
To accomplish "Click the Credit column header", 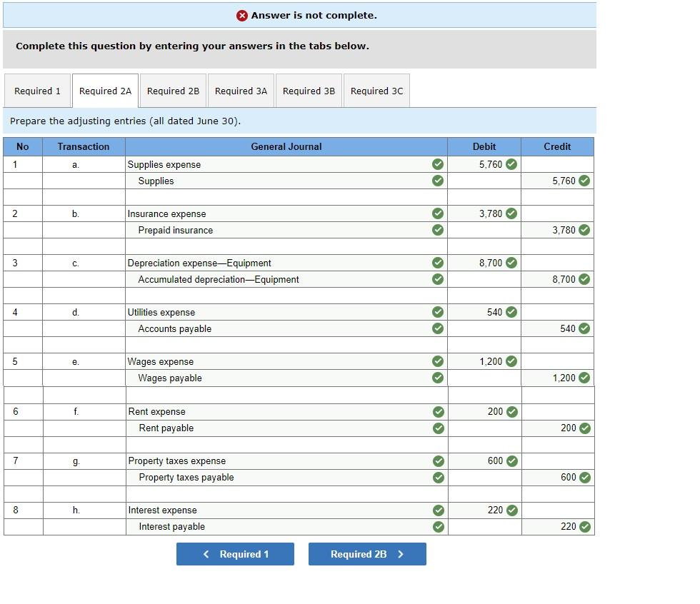I will [x=558, y=147].
